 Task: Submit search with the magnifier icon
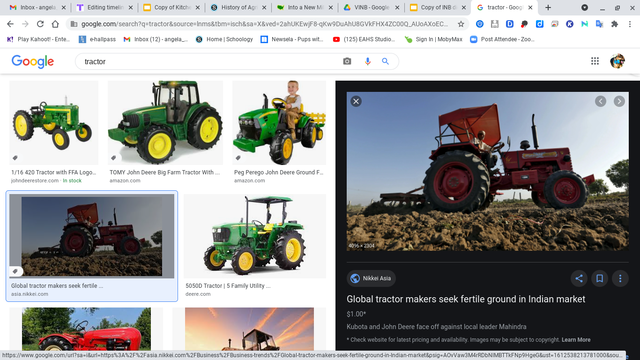pyautogui.click(x=385, y=61)
